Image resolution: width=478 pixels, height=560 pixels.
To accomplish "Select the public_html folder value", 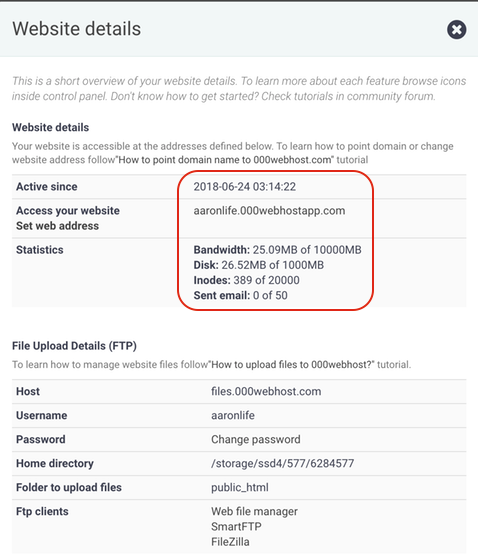I will point(240,488).
